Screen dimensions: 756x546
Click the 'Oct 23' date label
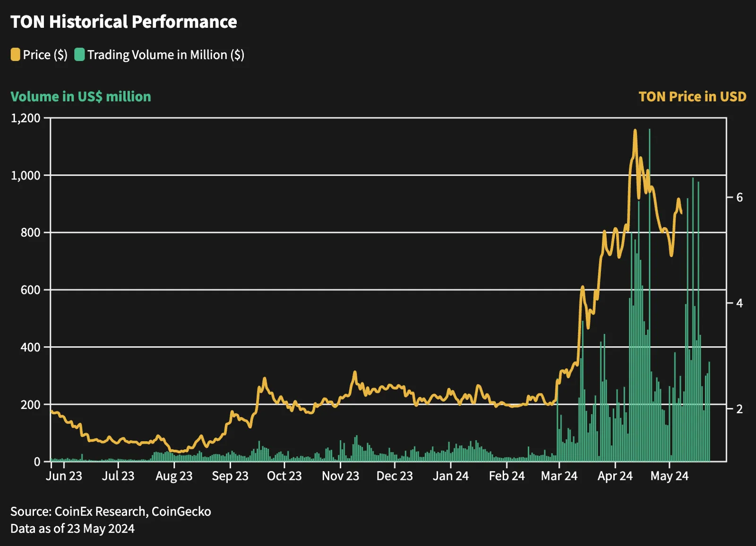284,476
